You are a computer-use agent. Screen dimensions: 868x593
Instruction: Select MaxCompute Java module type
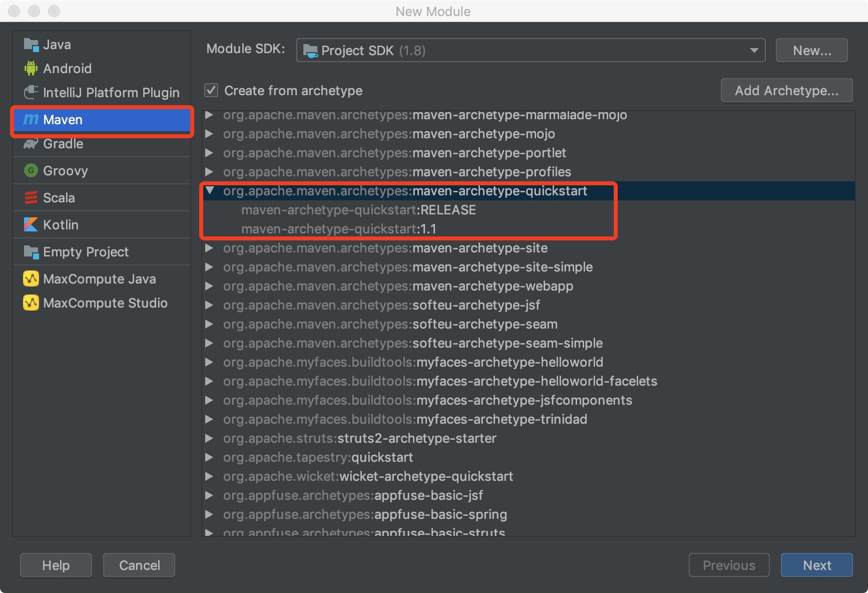(102, 278)
